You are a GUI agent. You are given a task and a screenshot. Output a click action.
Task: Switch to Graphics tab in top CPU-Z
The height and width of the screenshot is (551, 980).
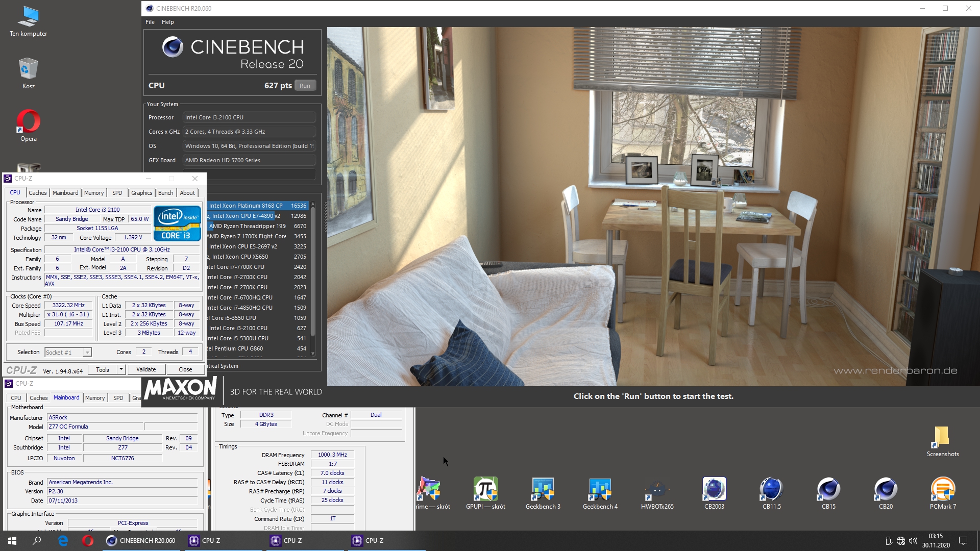[142, 193]
